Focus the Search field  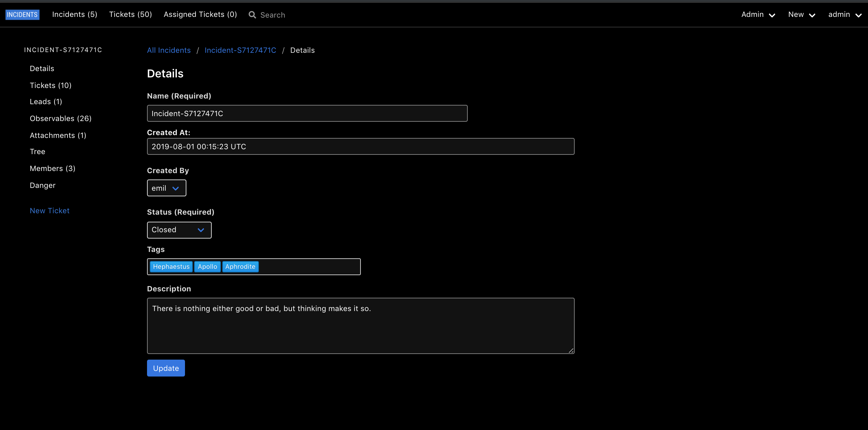click(273, 15)
